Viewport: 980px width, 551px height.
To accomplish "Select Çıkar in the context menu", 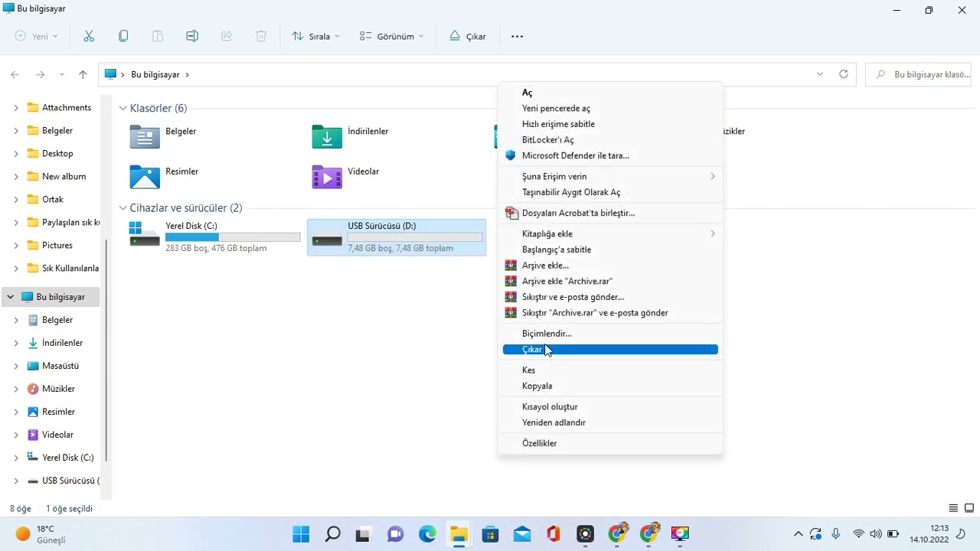I will [x=532, y=350].
